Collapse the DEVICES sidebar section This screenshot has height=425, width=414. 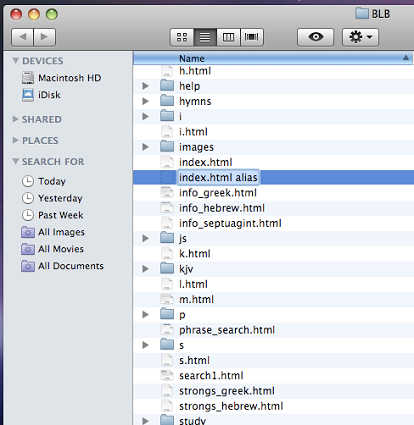click(x=15, y=61)
